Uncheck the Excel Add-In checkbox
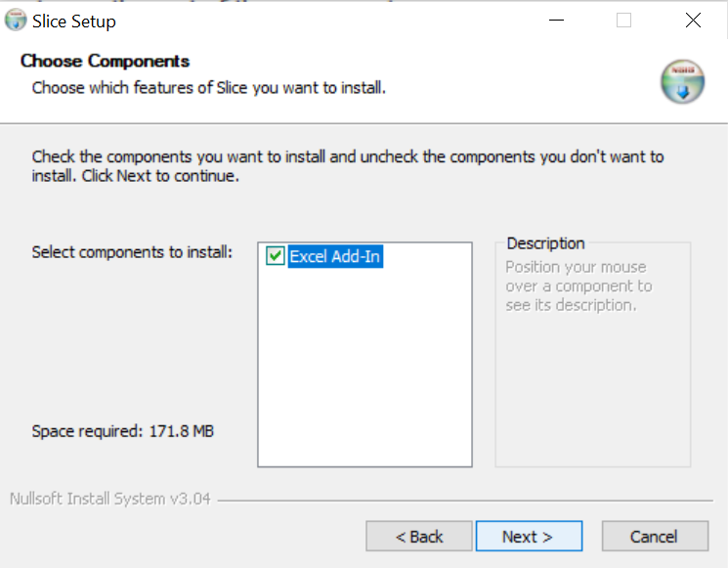The width and height of the screenshot is (728, 568). [x=275, y=257]
